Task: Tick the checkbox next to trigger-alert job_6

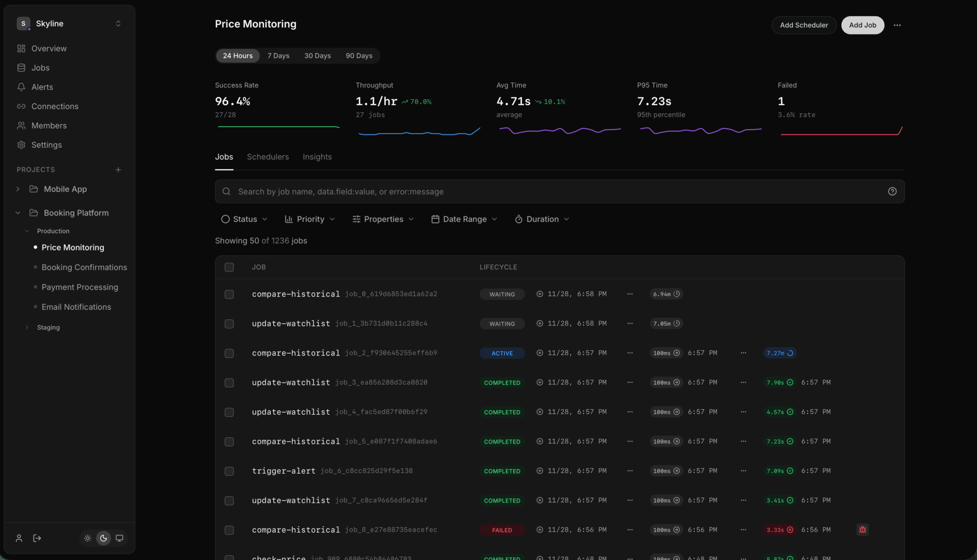Action: (x=229, y=471)
